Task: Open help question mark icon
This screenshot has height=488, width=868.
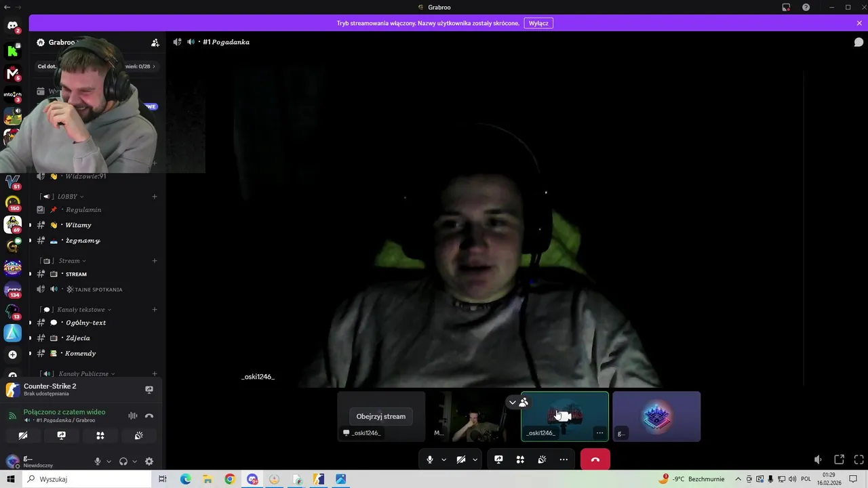Action: (806, 7)
